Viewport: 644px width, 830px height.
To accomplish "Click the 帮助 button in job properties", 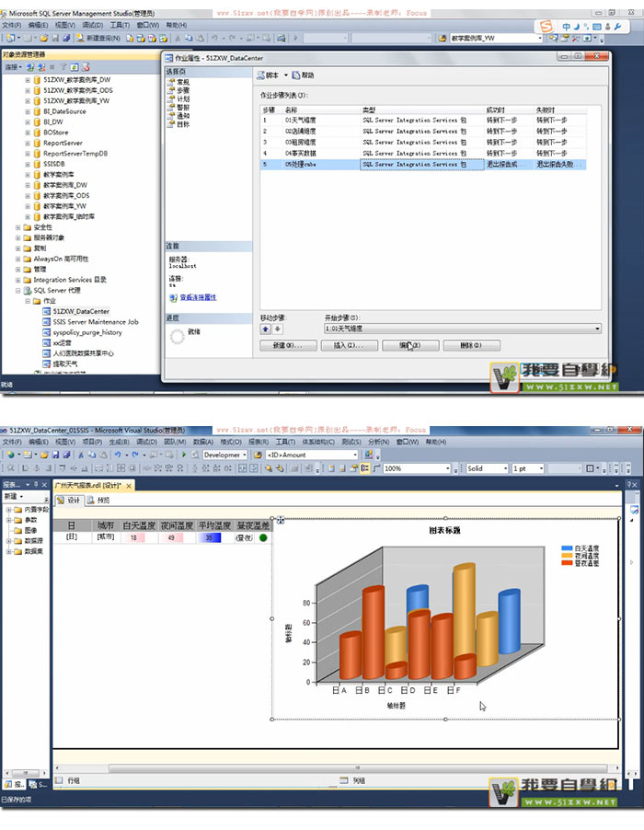I will point(304,75).
